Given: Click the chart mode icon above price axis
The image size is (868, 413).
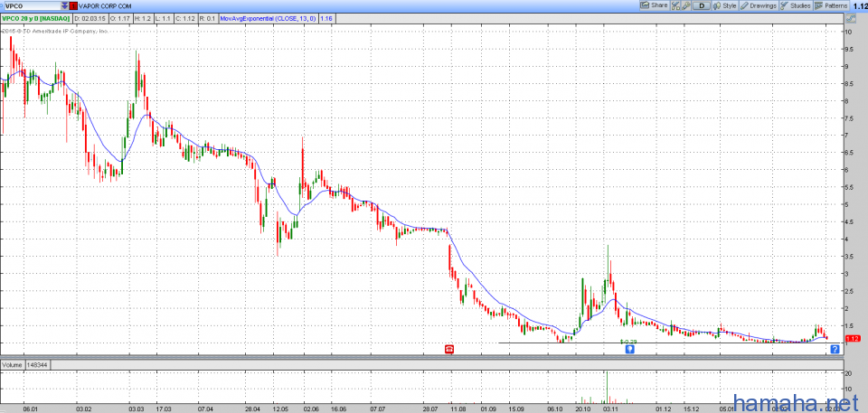Looking at the screenshot, I should (x=850, y=18).
